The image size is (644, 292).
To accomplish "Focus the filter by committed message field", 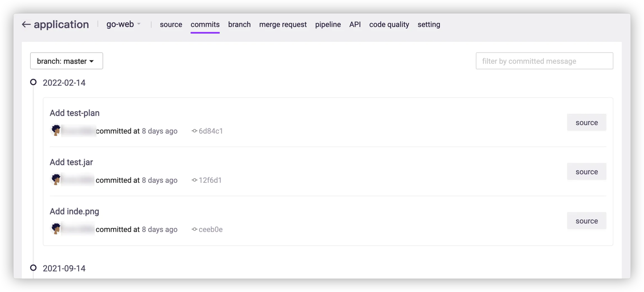I will (544, 61).
